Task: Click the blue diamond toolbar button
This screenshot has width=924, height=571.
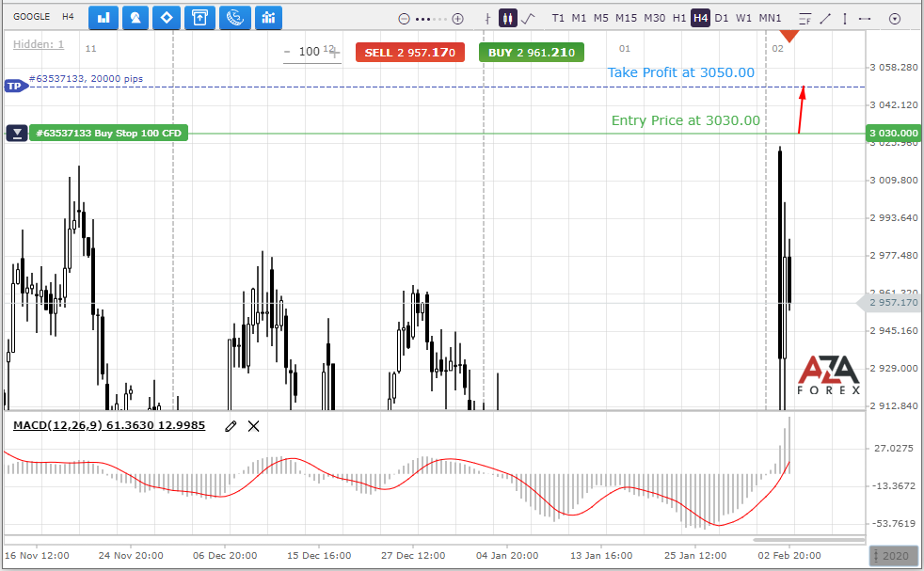Action: tap(167, 18)
